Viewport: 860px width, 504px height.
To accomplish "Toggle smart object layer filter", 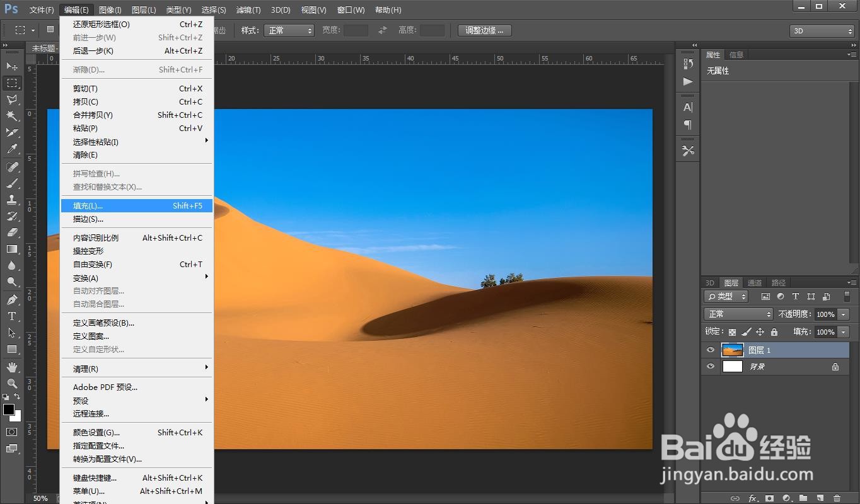I will click(x=826, y=296).
